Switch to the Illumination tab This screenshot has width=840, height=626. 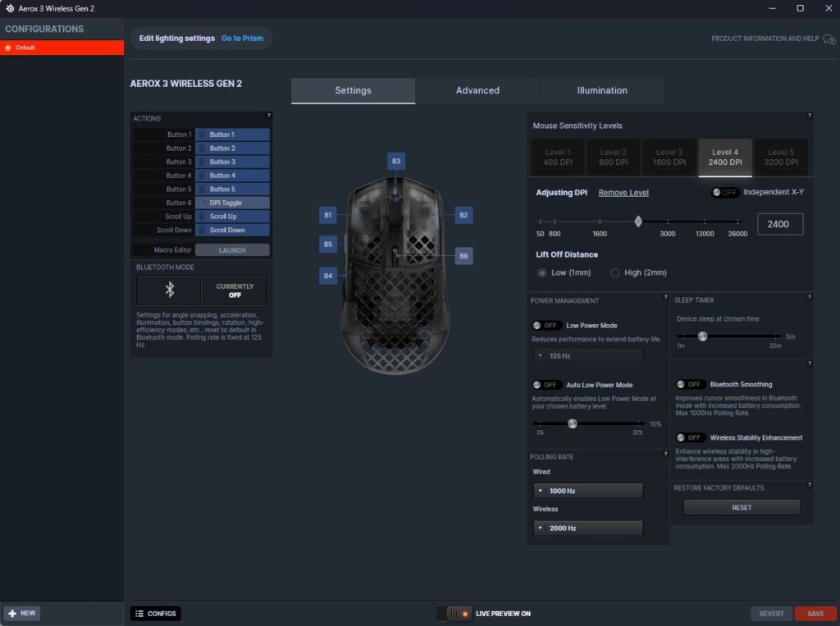point(602,90)
